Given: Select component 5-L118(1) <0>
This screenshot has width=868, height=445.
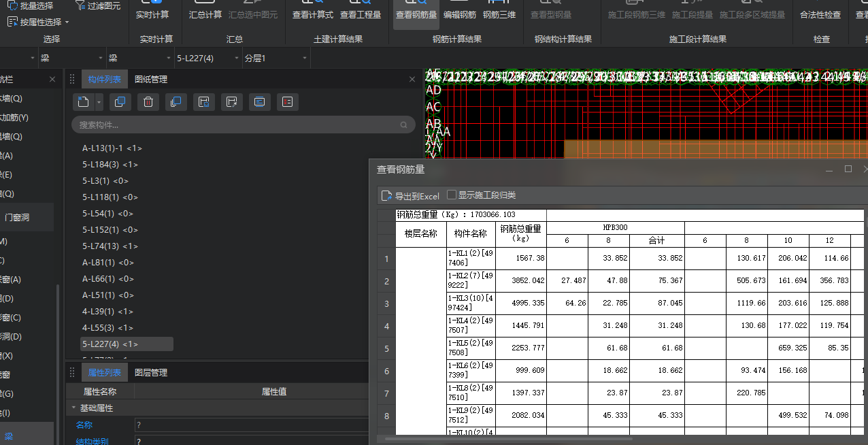Looking at the screenshot, I should click(x=110, y=197).
